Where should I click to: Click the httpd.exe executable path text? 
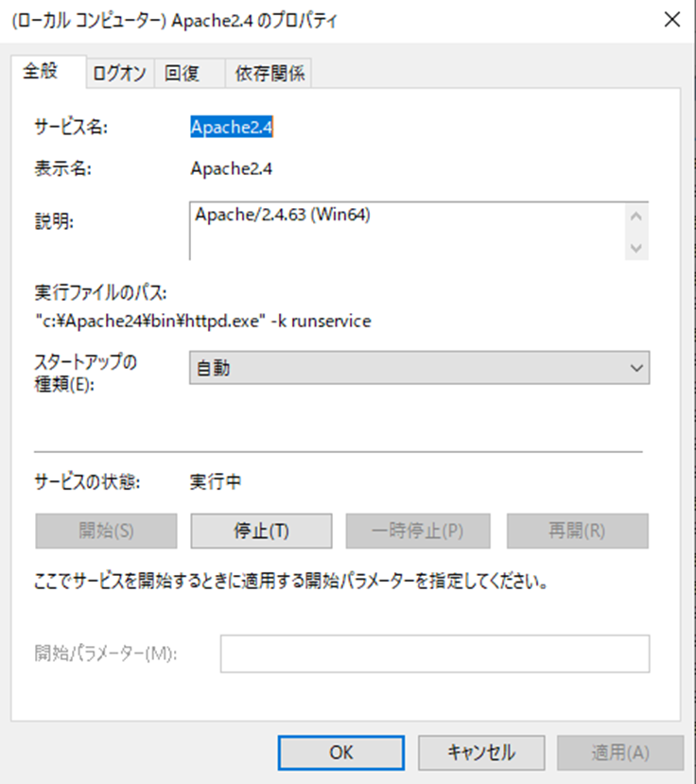point(203,321)
